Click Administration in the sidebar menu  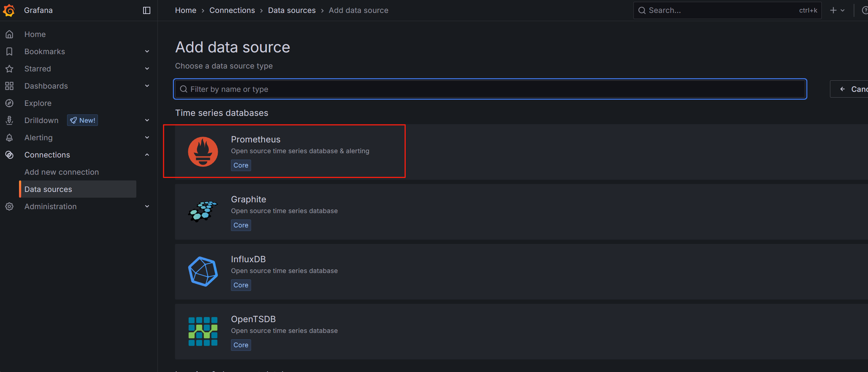[x=51, y=207]
